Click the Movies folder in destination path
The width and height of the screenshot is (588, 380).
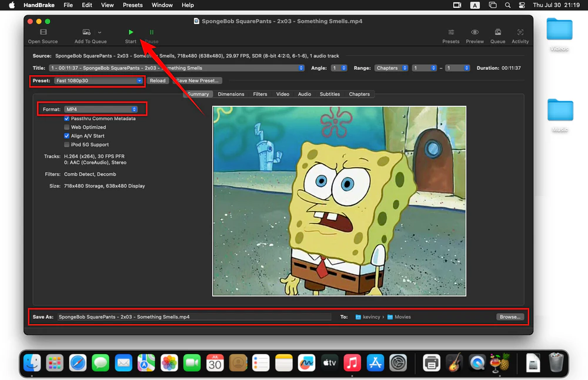pos(399,317)
